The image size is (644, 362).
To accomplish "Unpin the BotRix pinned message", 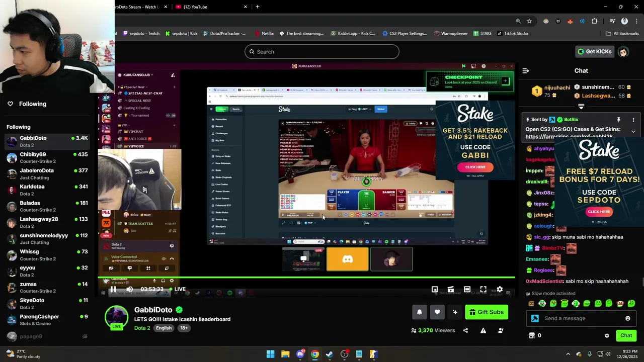I will tap(619, 120).
